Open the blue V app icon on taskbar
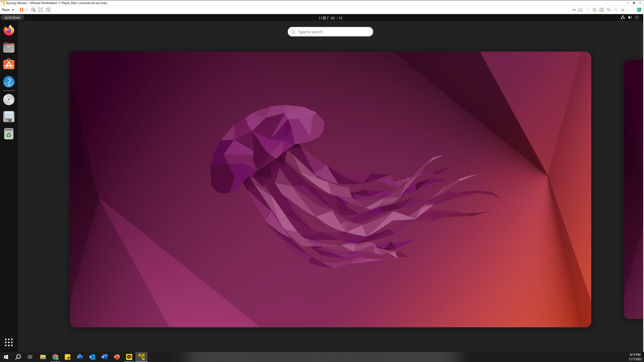This screenshot has height=362, width=644. [x=80, y=357]
